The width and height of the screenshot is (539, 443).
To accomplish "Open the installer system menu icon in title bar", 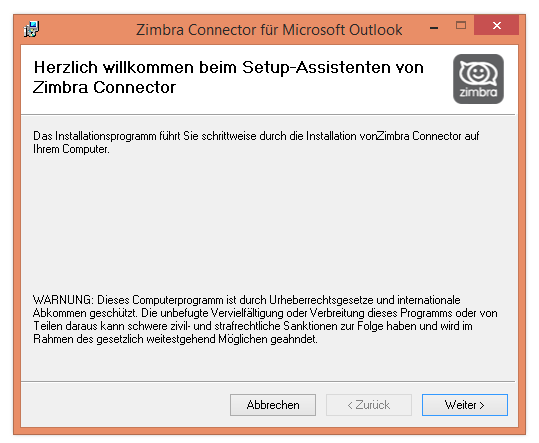I will tap(32, 29).
